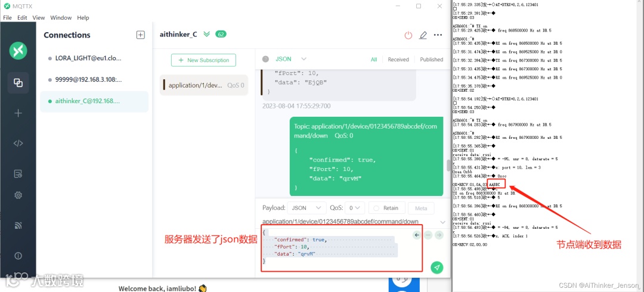Click the 'freq 867900000 Hz' terminal line

502,125
